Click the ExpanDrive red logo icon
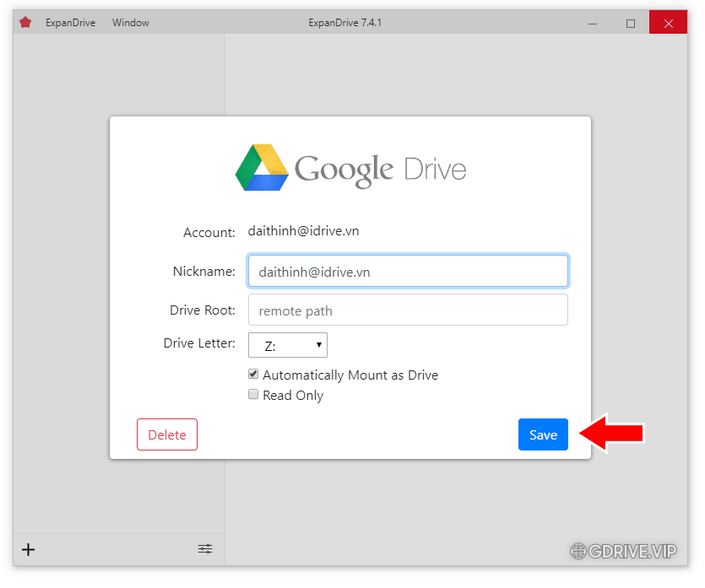Viewport: 705px width, 588px height. pos(25,23)
